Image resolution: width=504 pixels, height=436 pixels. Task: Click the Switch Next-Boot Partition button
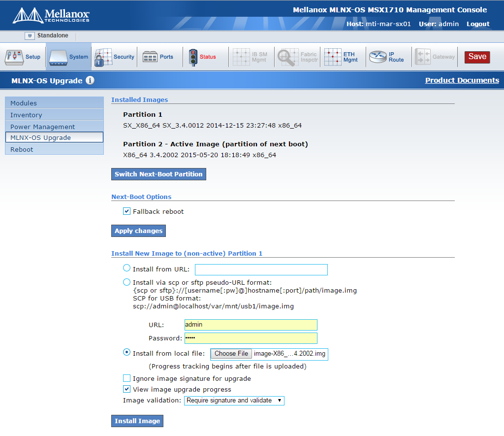[x=158, y=174]
